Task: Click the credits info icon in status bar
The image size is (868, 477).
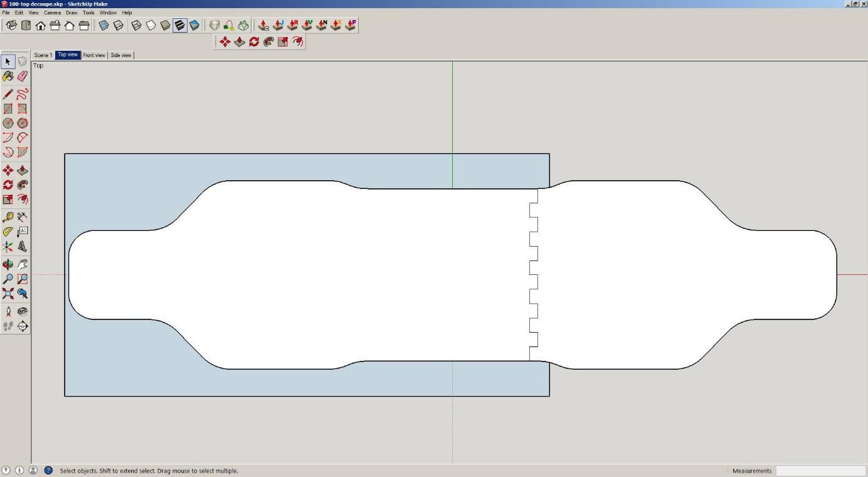Action: 19,470
